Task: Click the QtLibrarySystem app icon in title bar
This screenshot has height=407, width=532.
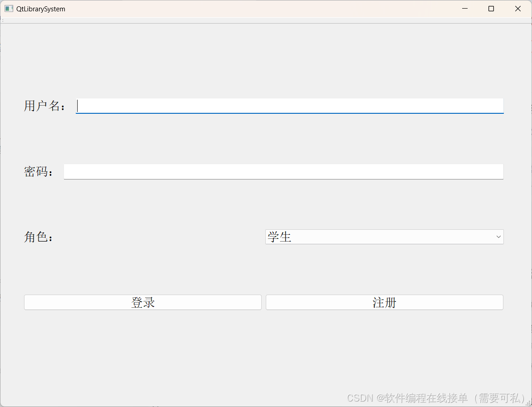Action: 9,9
